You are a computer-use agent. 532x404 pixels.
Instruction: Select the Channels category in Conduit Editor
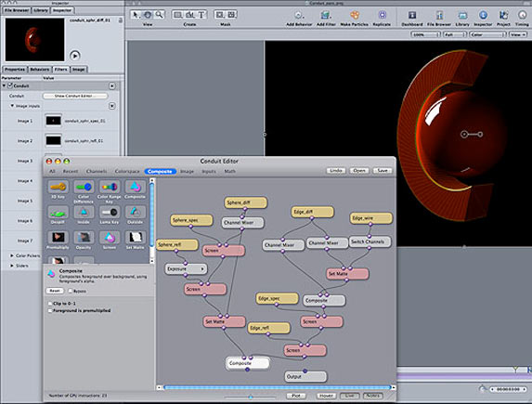pyautogui.click(x=97, y=171)
